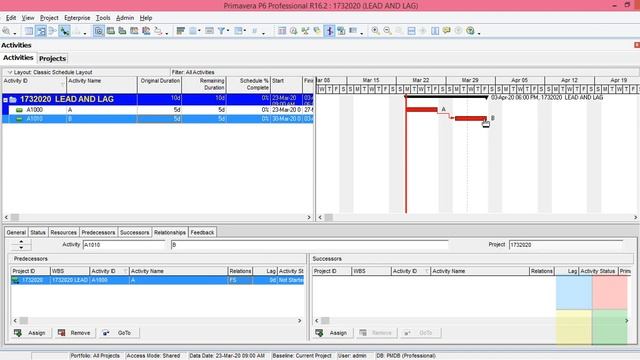Select the highlighted Gantt Chart view icon
This screenshot has height=360, width=640.
(41, 31)
